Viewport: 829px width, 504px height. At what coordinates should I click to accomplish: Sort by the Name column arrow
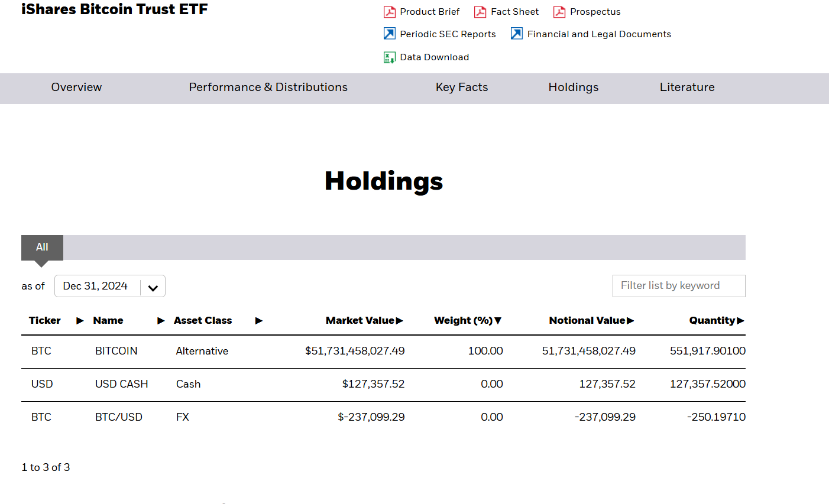pos(161,321)
